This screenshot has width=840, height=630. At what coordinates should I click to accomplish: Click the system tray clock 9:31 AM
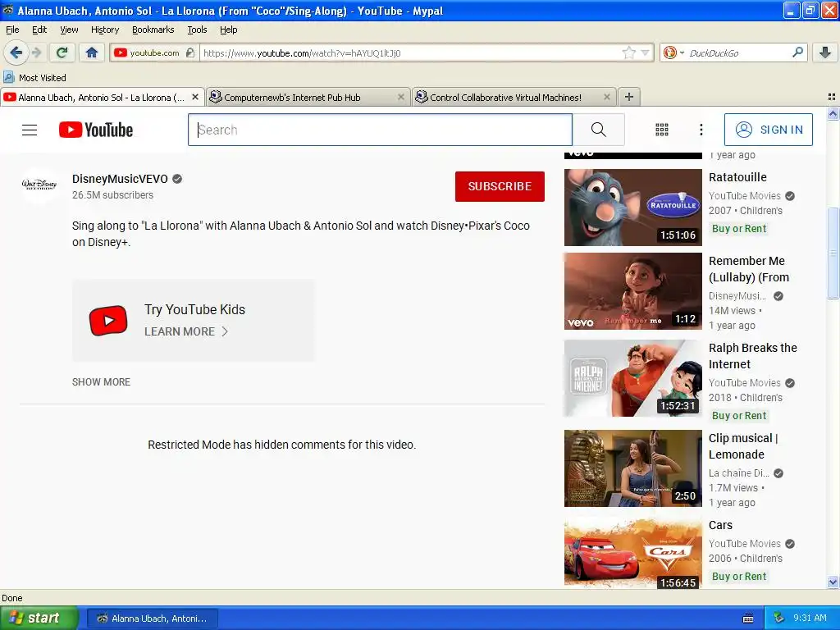tap(810, 619)
